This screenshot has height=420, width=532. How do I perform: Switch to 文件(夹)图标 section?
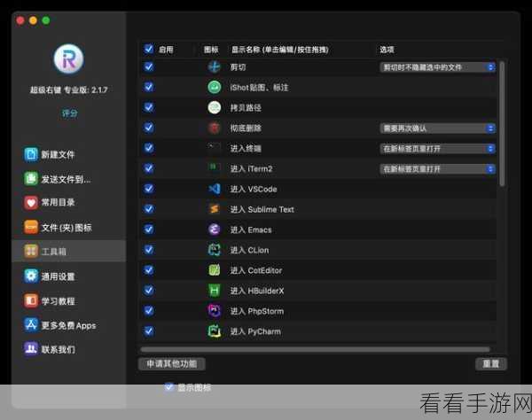(x=69, y=228)
